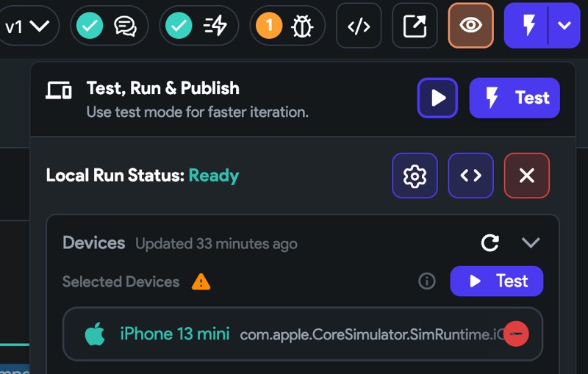Click the code brackets icon by Ready status

point(470,176)
